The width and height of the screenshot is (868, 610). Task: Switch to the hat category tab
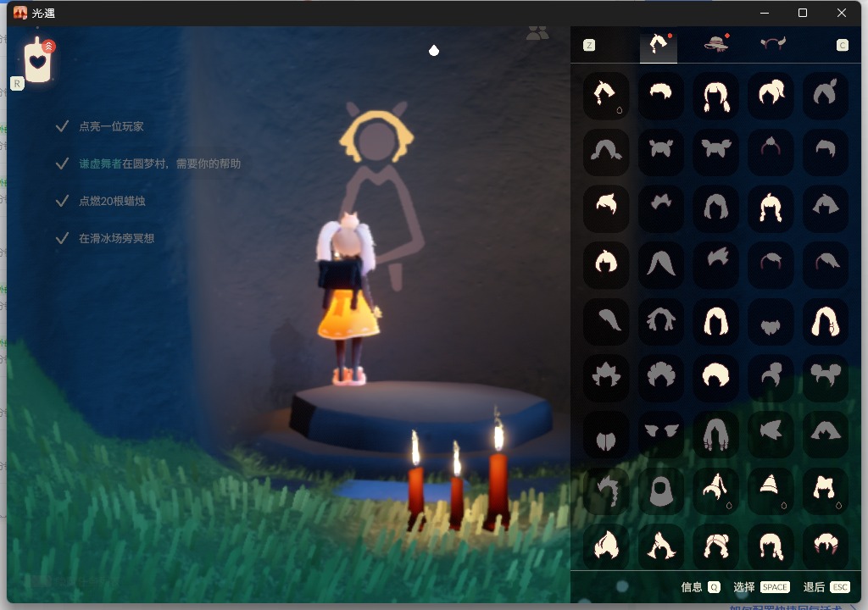(x=715, y=43)
